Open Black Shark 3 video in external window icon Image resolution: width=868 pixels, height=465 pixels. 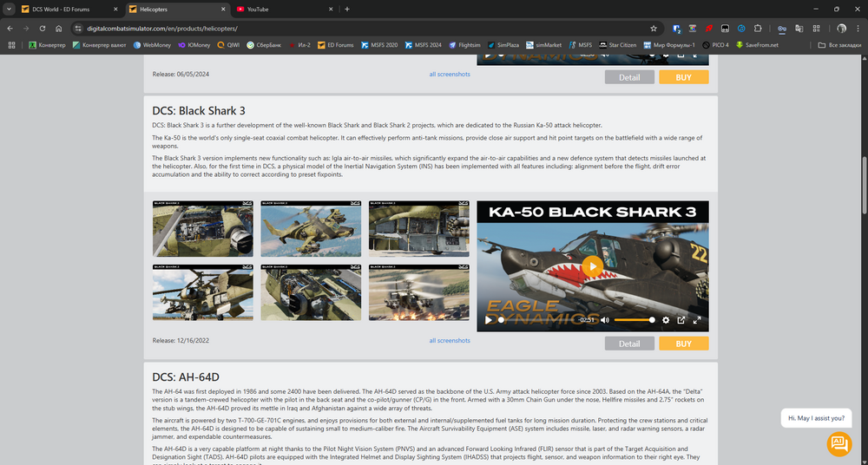[x=681, y=320]
